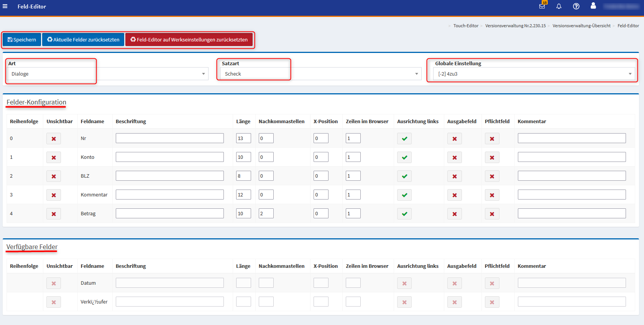The width and height of the screenshot is (644, 325).
Task: Toggle Ausgabefeld for the BLZ row
Action: pyautogui.click(x=454, y=176)
